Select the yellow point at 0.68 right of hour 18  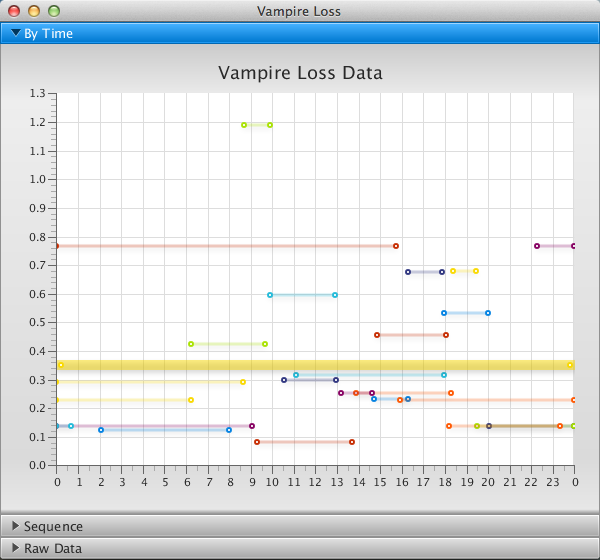(453, 271)
